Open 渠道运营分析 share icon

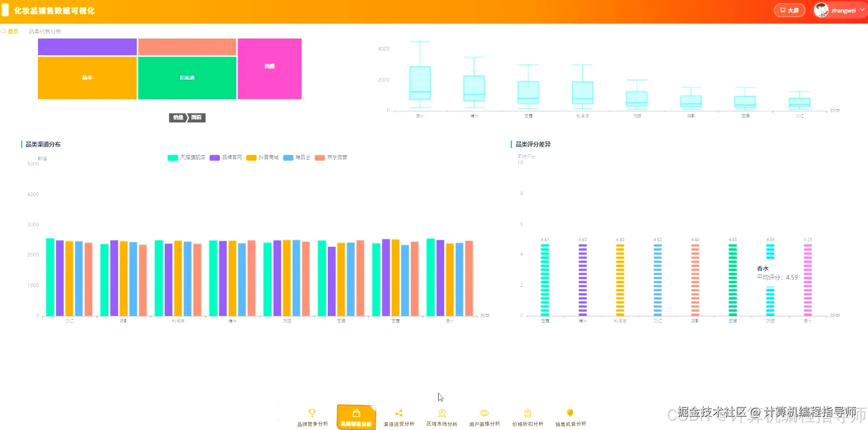click(x=399, y=413)
